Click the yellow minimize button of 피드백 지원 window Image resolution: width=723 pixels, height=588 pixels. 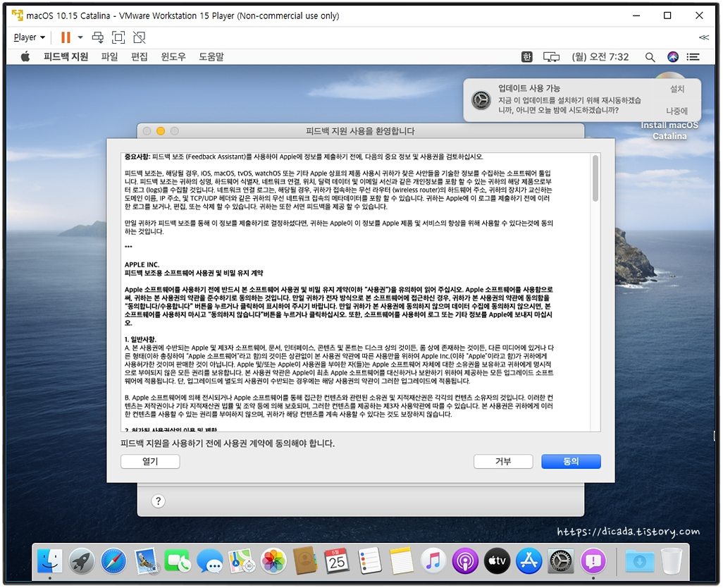(161, 131)
